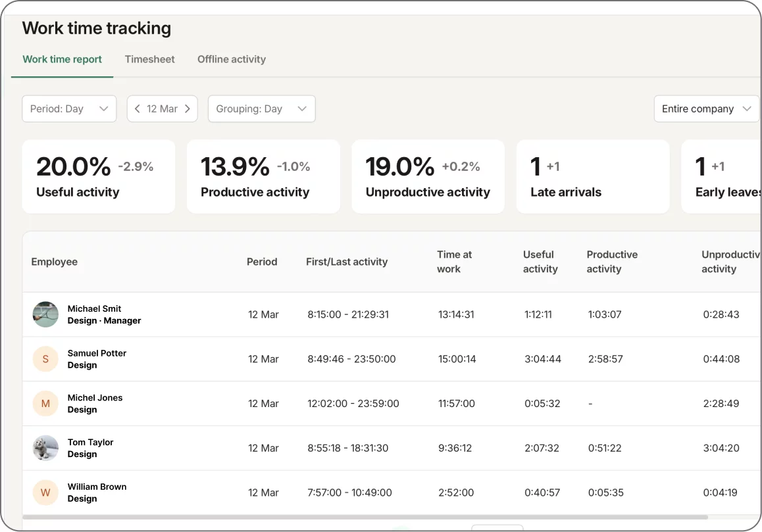
Task: Open the Period: Day dropdown
Action: 69,109
